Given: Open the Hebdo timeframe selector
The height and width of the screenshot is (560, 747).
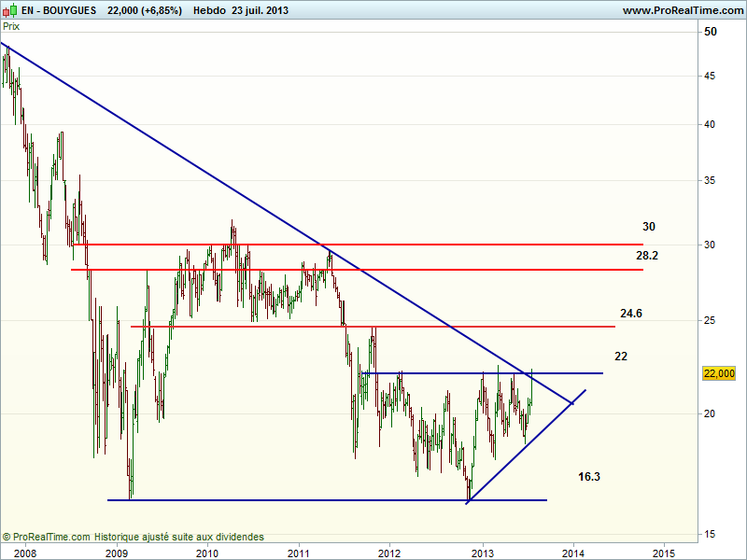Looking at the screenshot, I should click(x=209, y=10).
